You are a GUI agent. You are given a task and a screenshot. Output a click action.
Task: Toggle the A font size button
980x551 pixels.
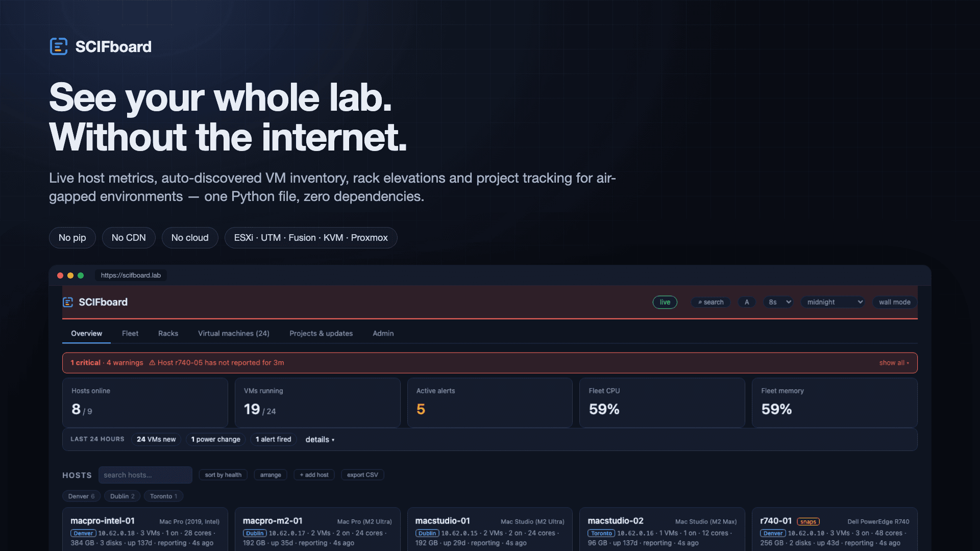click(747, 302)
